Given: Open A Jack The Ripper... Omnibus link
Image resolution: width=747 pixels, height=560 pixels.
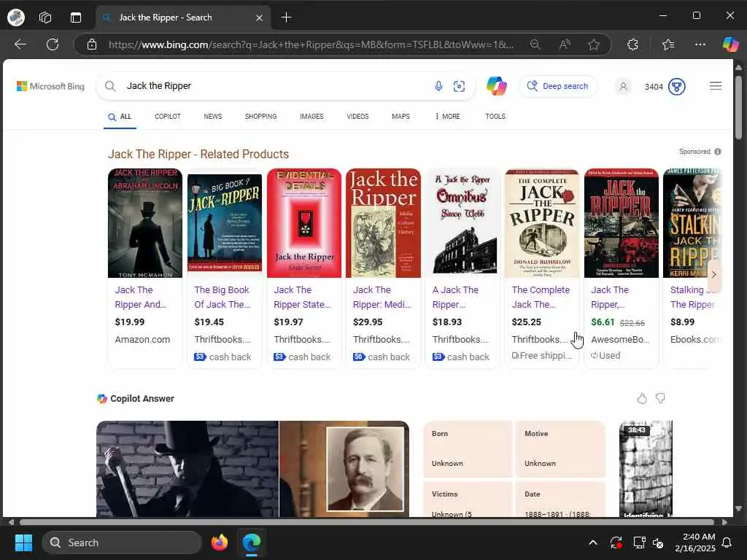Looking at the screenshot, I should [455, 297].
